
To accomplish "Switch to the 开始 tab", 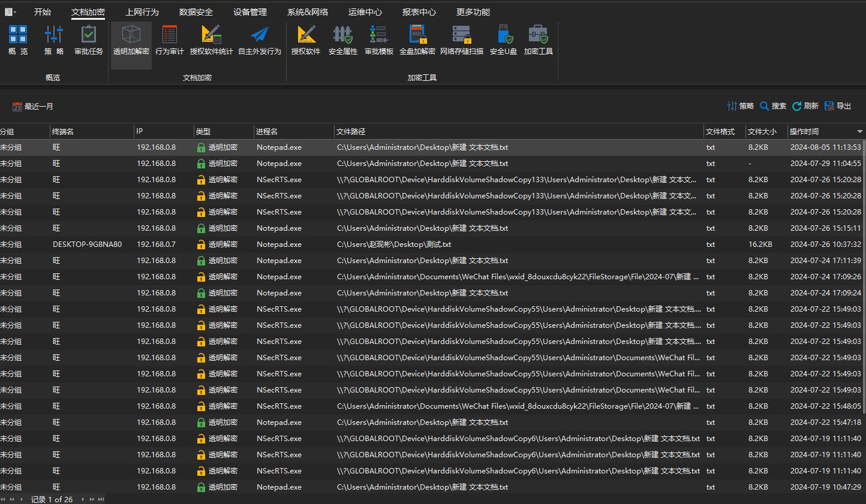I will point(43,12).
